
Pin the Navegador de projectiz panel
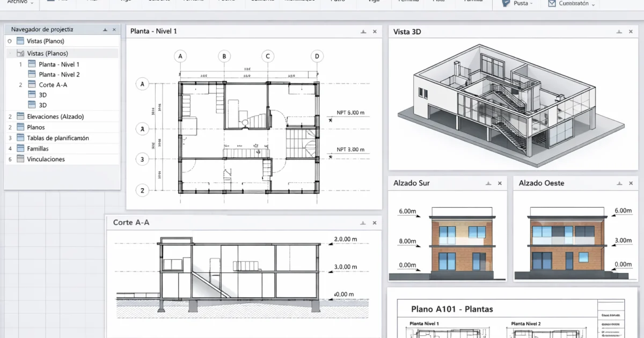(105, 29)
